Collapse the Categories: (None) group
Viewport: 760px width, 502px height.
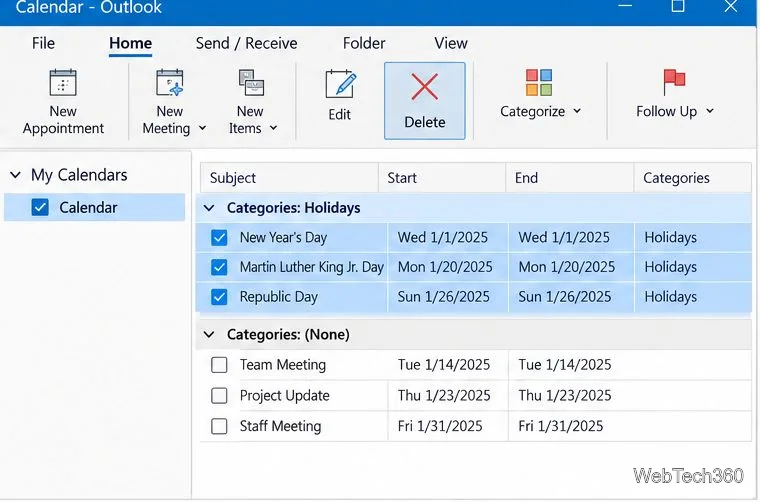[209, 334]
